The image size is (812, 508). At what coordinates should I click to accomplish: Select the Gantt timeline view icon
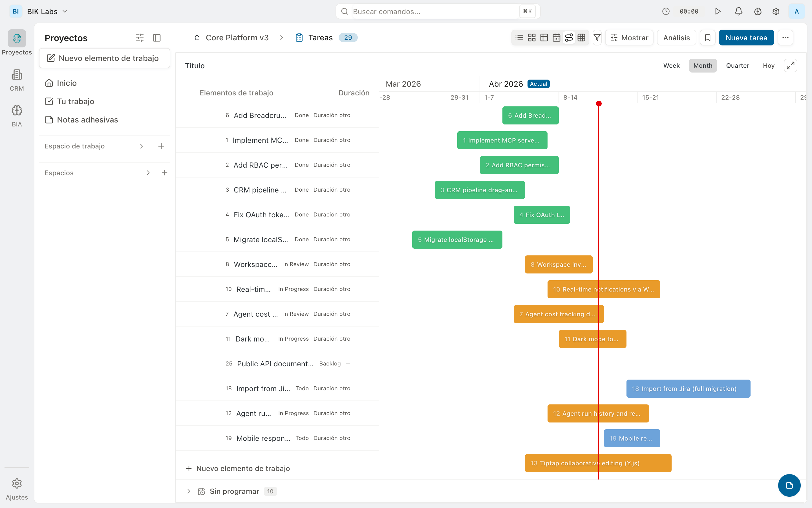coord(569,38)
